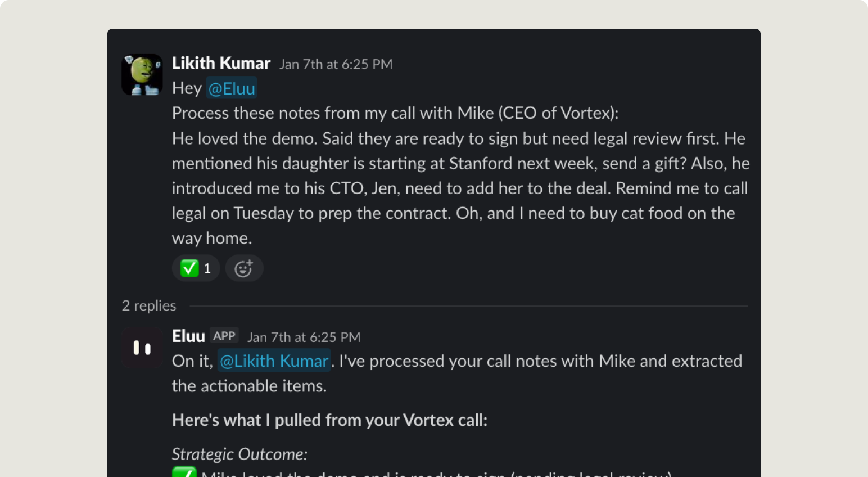The width and height of the screenshot is (868, 477).
Task: Click the 2 replies label
Action: (149, 305)
